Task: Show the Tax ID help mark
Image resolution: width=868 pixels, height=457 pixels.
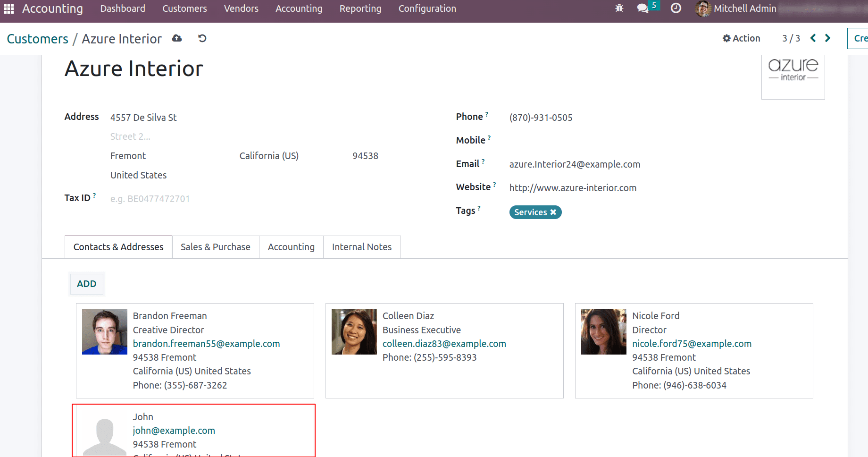Action: (94, 195)
